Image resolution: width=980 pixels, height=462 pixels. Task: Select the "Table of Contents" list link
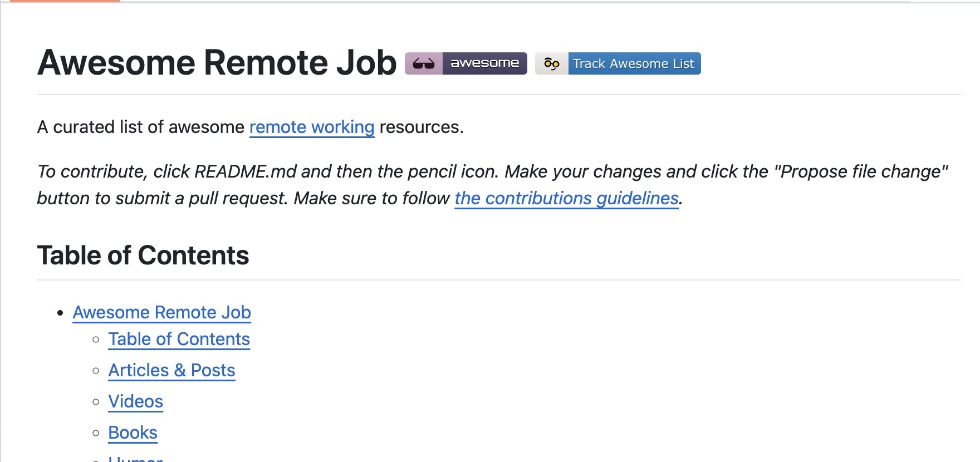point(179,339)
